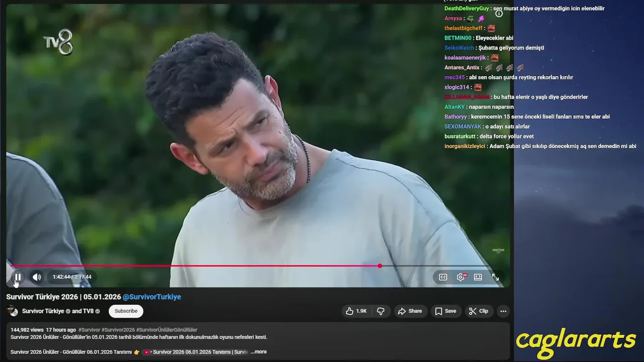Open the three-dot more actions menu
644x362 pixels.
click(x=503, y=311)
